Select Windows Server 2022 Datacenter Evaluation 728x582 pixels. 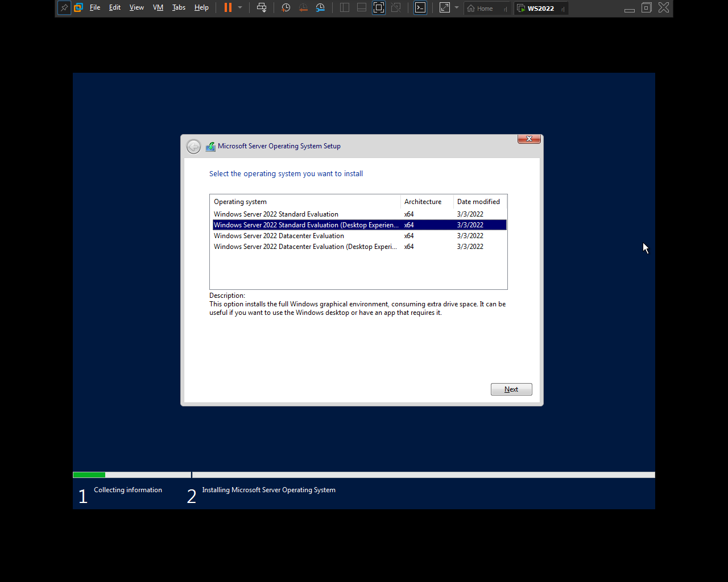(279, 236)
